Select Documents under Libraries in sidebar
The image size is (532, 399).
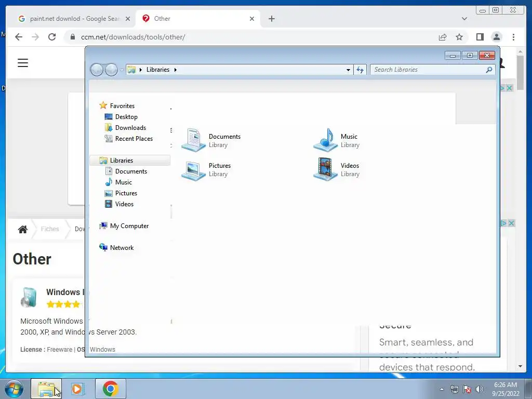126,171
